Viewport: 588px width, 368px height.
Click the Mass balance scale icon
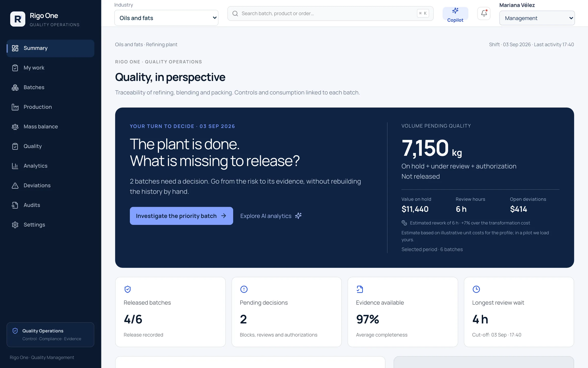click(15, 127)
